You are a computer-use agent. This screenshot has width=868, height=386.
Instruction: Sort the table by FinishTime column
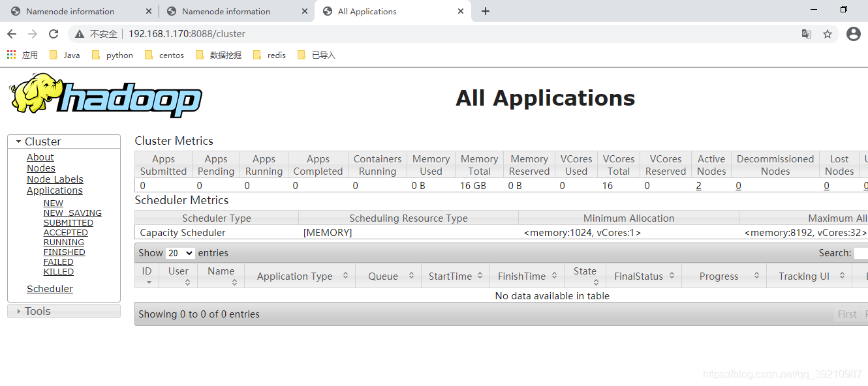click(x=527, y=276)
